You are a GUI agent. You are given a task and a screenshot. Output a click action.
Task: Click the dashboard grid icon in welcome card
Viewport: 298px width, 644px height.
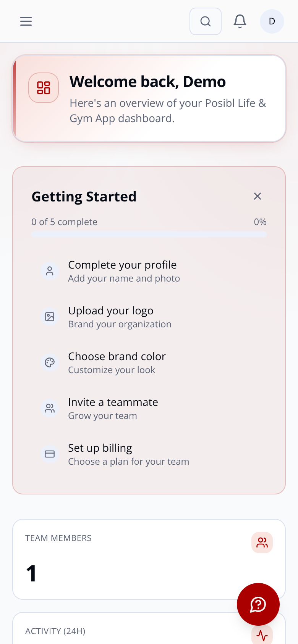[44, 88]
